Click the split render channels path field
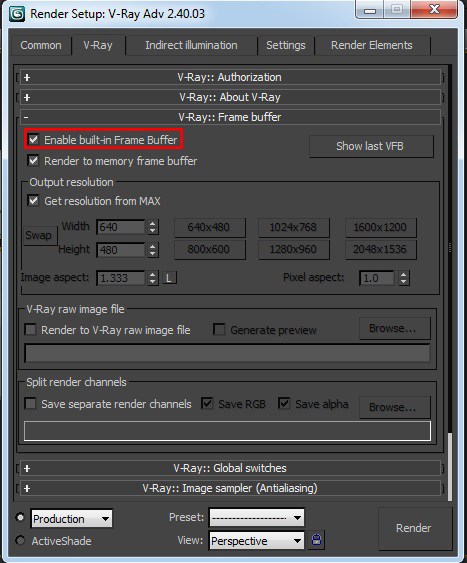This screenshot has height=563, width=467. coord(228,431)
